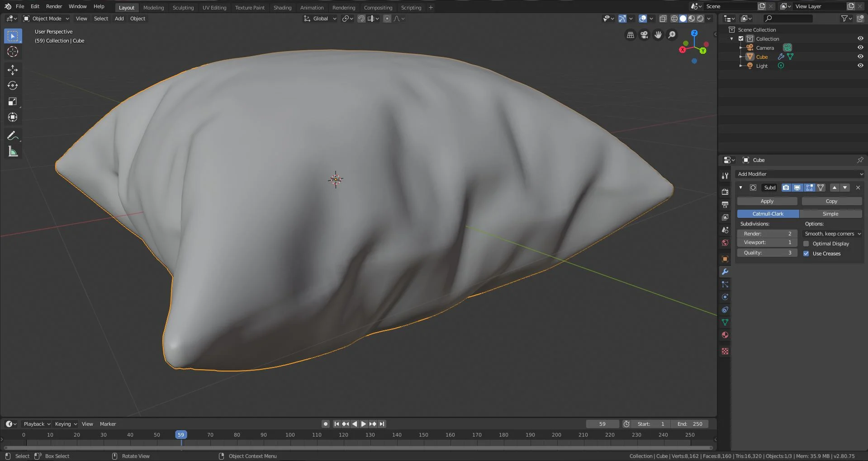Select Catmull-Clark subdivision type
This screenshot has height=461, width=868.
pos(768,214)
